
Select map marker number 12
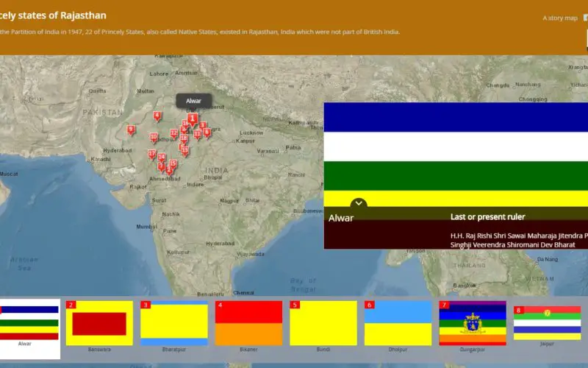(173, 134)
